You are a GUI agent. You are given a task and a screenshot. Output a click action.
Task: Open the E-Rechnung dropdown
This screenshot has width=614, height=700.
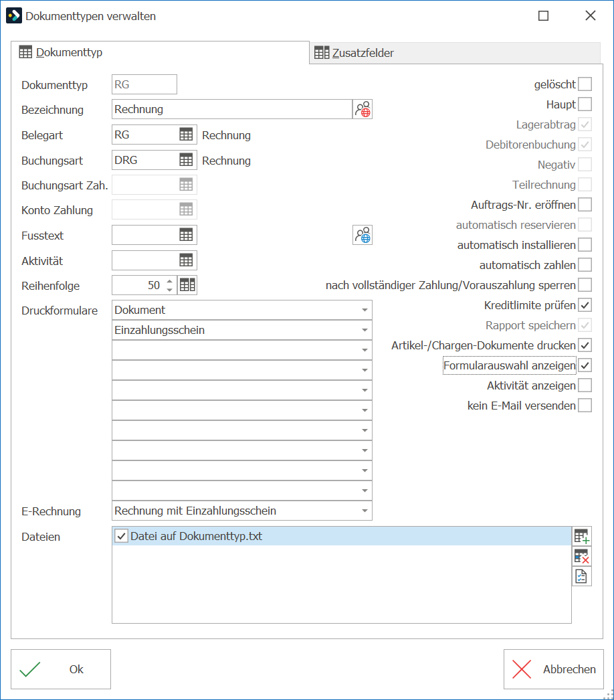click(365, 511)
